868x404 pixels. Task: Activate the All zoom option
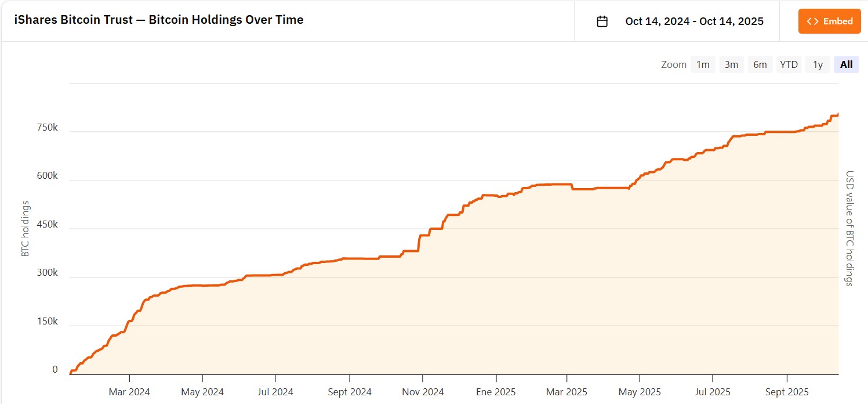(x=846, y=64)
